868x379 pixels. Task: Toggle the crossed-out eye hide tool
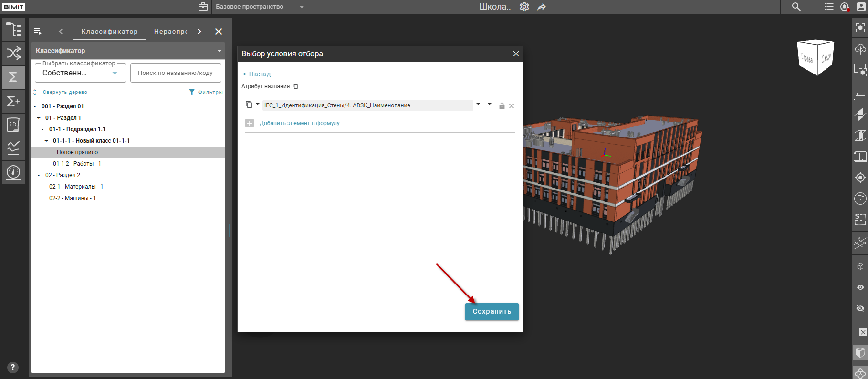(860, 308)
